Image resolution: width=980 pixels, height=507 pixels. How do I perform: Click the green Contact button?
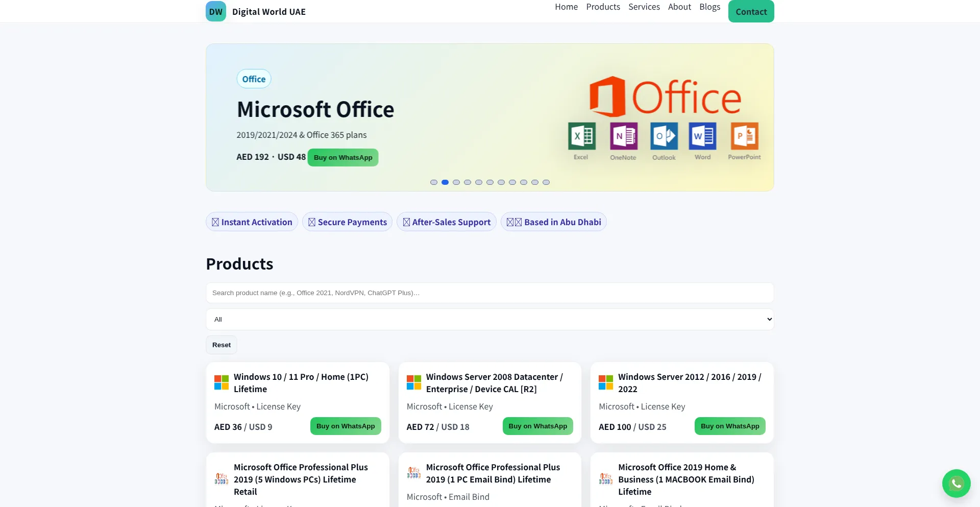(751, 11)
